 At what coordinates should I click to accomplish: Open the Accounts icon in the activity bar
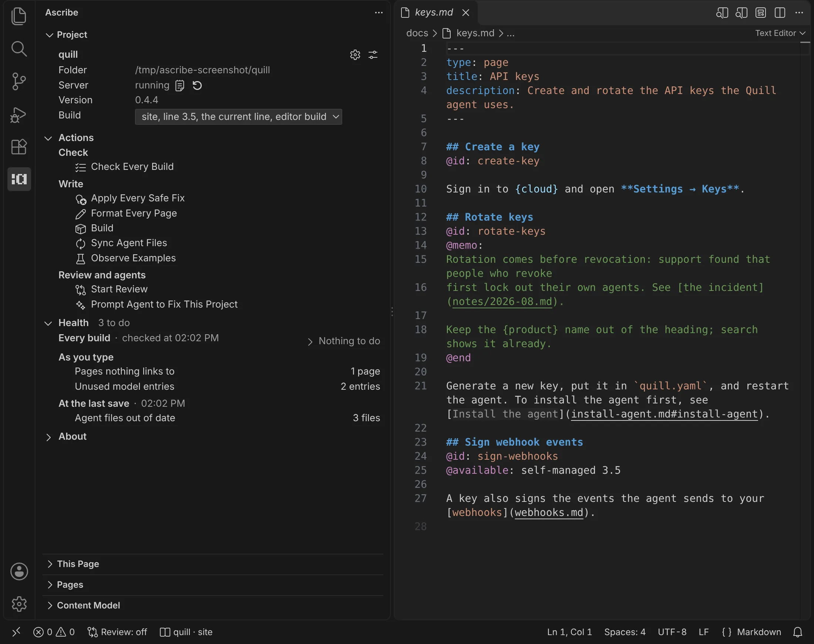point(19,571)
